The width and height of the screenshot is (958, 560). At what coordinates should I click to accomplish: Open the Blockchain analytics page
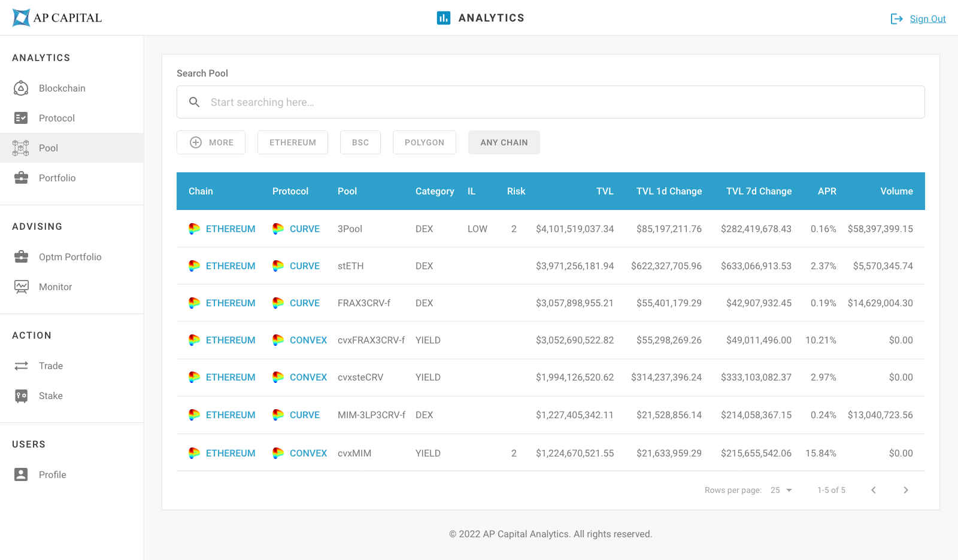click(62, 88)
